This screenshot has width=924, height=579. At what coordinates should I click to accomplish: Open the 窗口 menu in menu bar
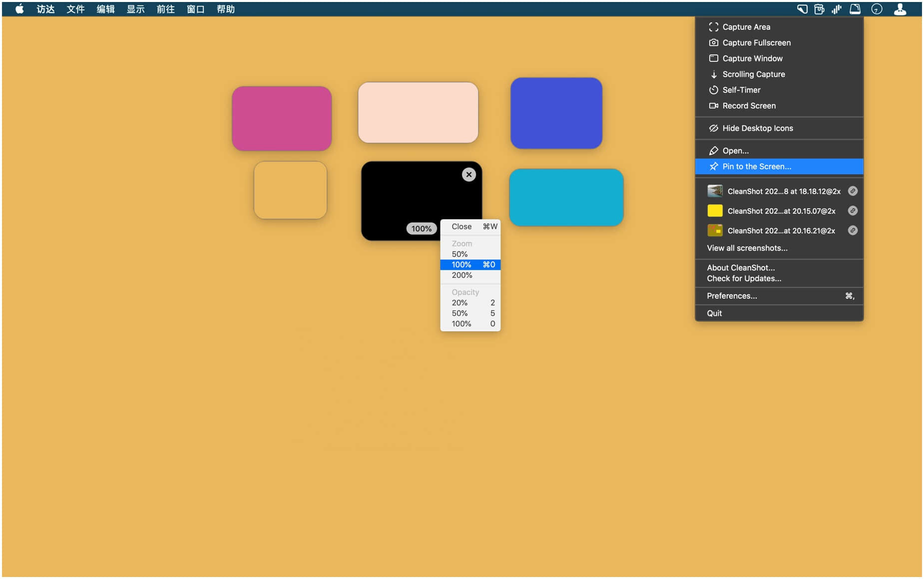tap(195, 9)
